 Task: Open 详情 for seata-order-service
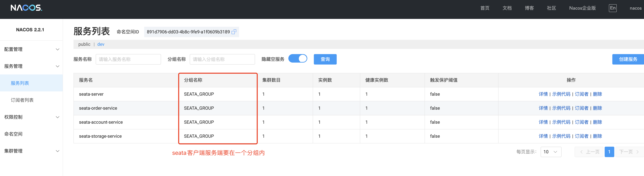click(543, 108)
